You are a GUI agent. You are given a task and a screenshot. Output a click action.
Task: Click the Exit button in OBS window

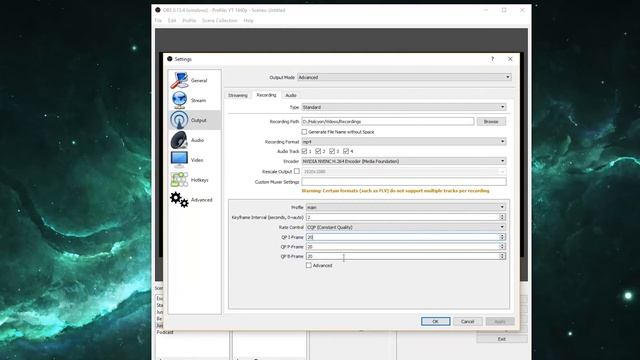tap(502, 339)
